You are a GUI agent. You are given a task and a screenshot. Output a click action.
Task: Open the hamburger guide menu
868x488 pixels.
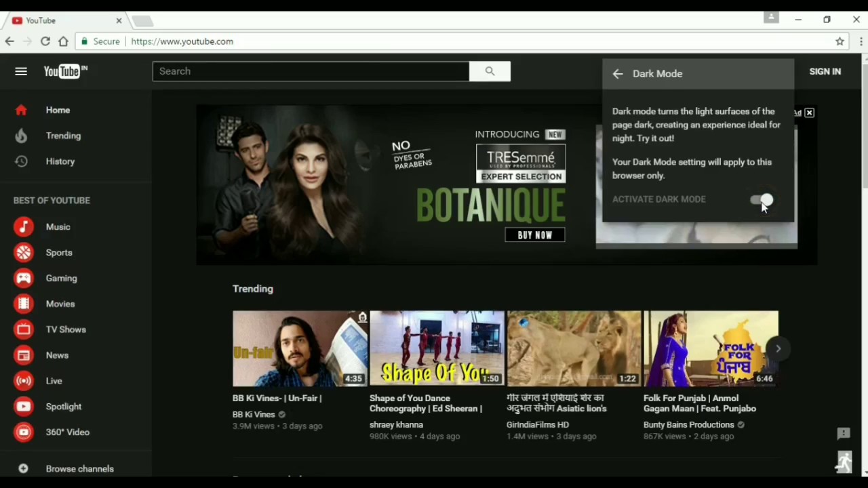(x=21, y=71)
